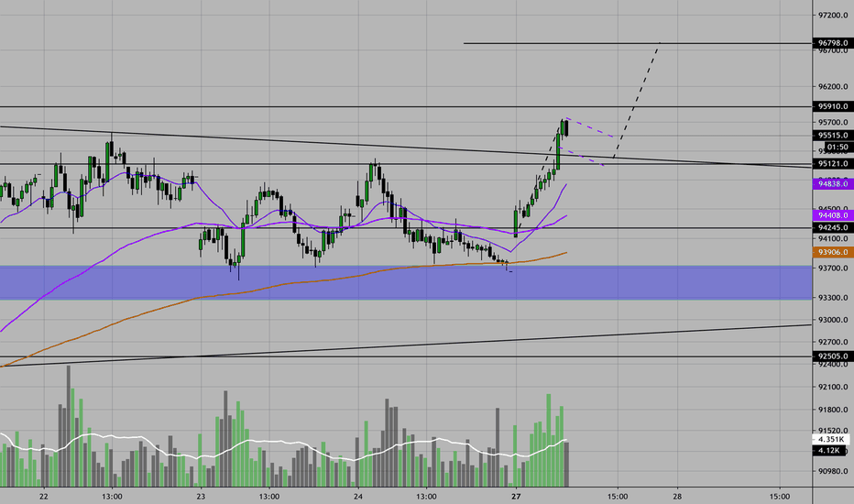Click the 13:00 label following date 24
This screenshot has height=504, width=854.
(x=426, y=497)
